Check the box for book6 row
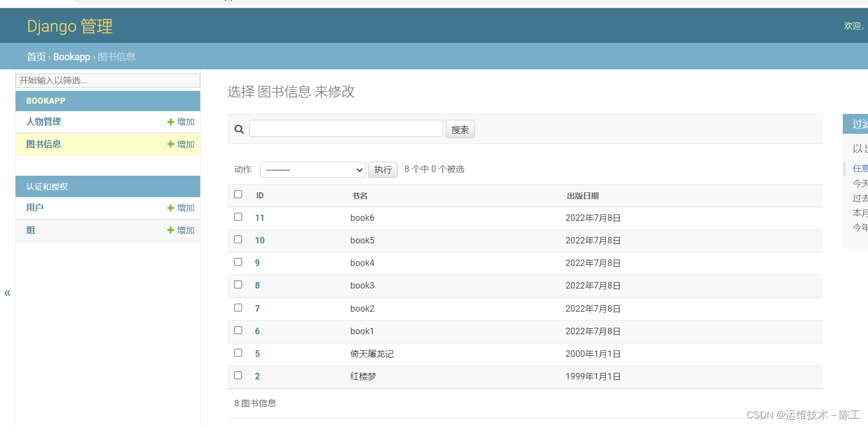 (238, 217)
